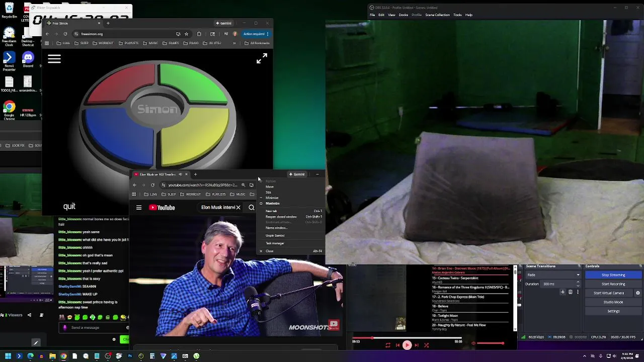The width and height of the screenshot is (644, 362).
Task: Click Start Virtual Camera in OBS
Action: (609, 293)
